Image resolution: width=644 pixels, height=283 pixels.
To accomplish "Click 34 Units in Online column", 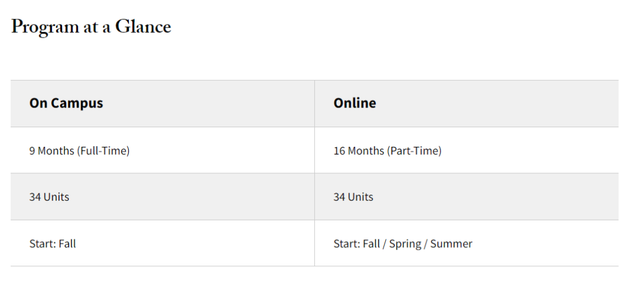I will tap(353, 197).
